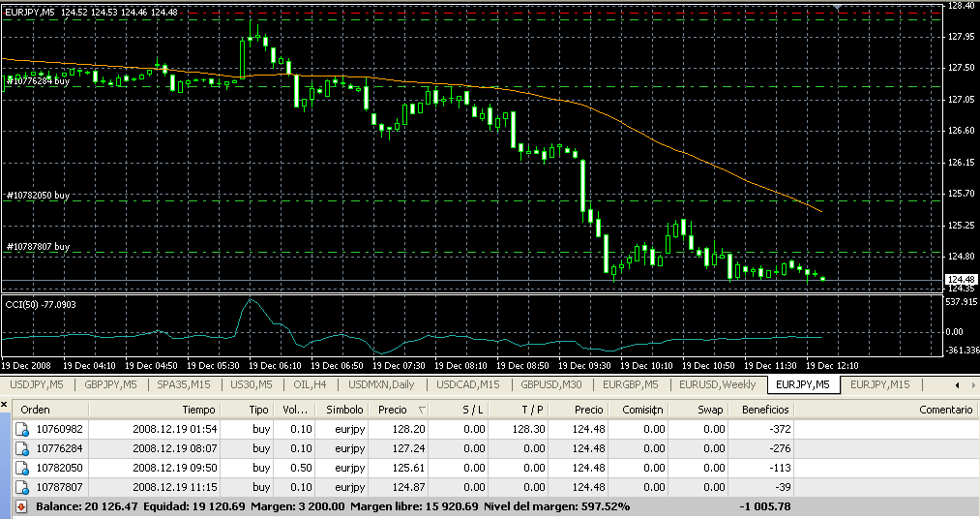Sort orders by first Precio column arrow
Image resolution: width=980 pixels, height=519 pixels.
pyautogui.click(x=421, y=411)
